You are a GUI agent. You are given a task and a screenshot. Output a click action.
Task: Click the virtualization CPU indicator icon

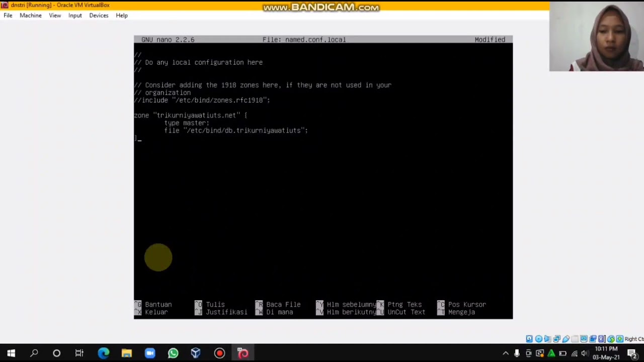(x=602, y=339)
